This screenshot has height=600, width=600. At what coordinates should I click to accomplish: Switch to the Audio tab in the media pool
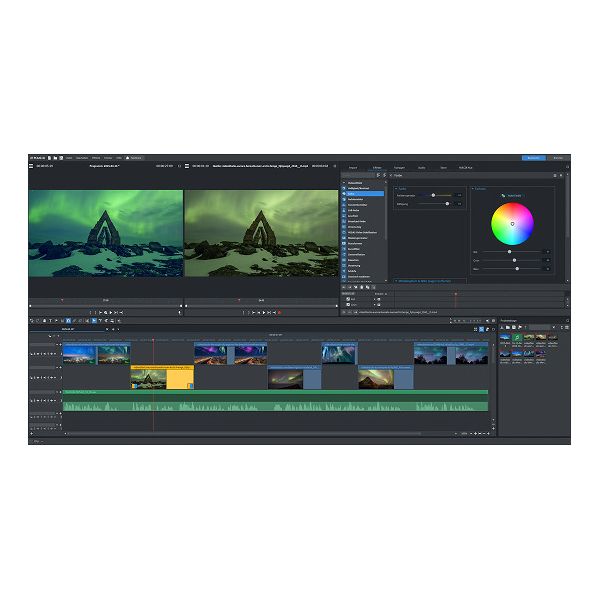[x=421, y=168]
